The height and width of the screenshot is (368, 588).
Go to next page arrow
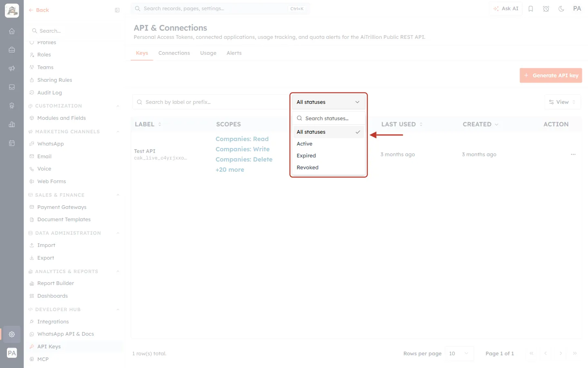click(561, 353)
